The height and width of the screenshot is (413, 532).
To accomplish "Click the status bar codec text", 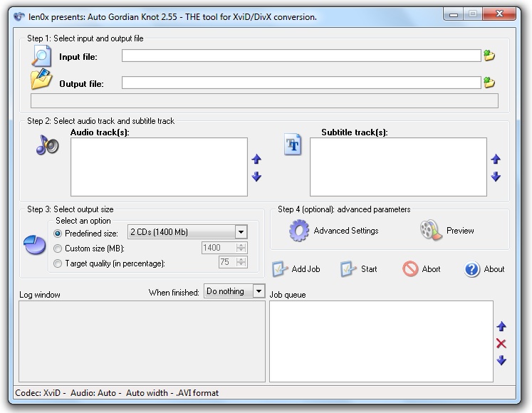I will [117, 393].
